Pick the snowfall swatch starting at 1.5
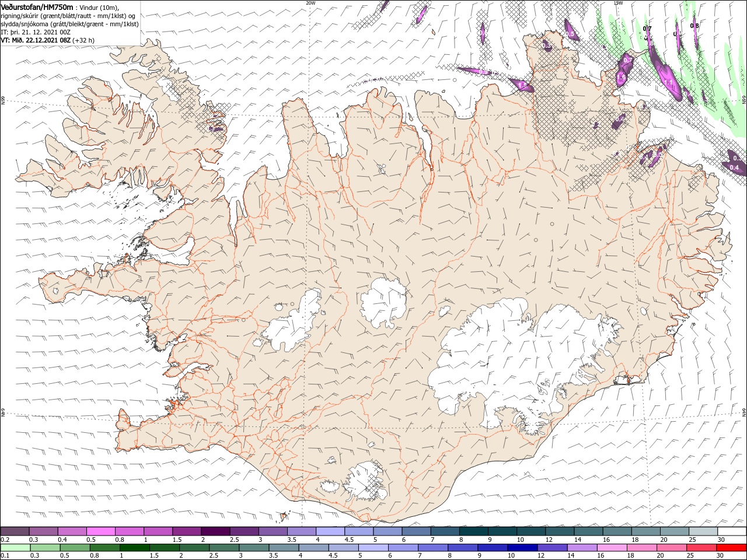Image resolution: width=747 pixels, height=560 pixels. click(x=186, y=531)
